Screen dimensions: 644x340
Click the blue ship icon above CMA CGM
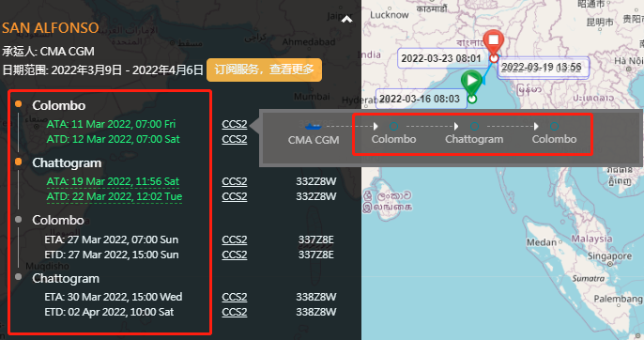313,126
